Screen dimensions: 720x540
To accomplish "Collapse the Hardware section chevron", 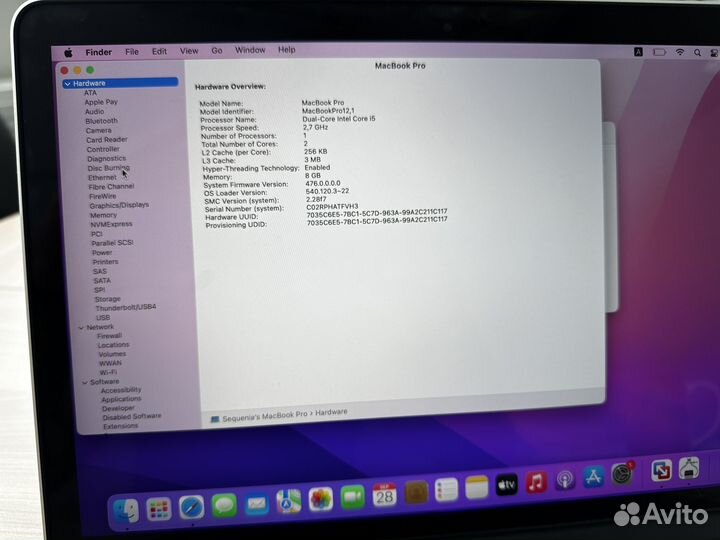I will click(68, 84).
